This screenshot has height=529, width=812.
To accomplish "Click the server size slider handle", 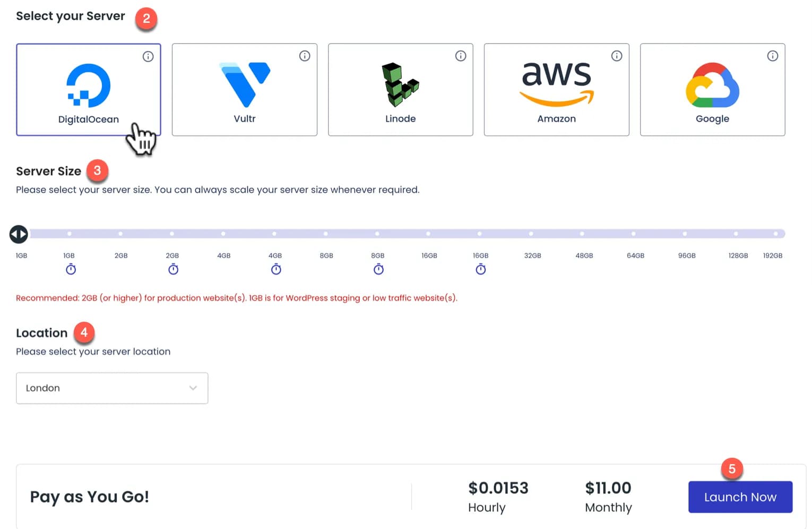I will (x=19, y=234).
